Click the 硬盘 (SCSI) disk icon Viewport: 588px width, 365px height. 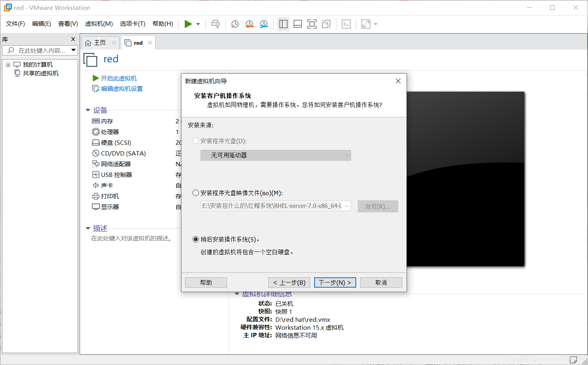coord(95,143)
